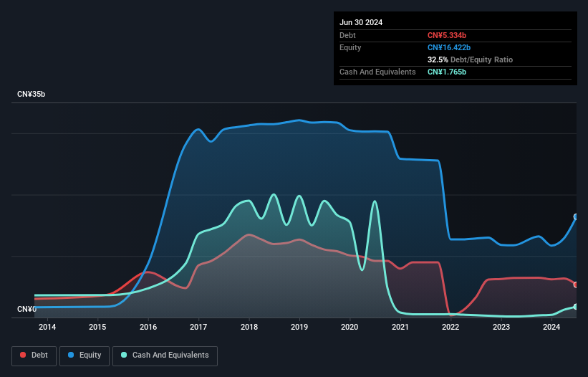Select the blue Equity endpoint marker
This screenshot has width=588, height=377.
click(576, 216)
